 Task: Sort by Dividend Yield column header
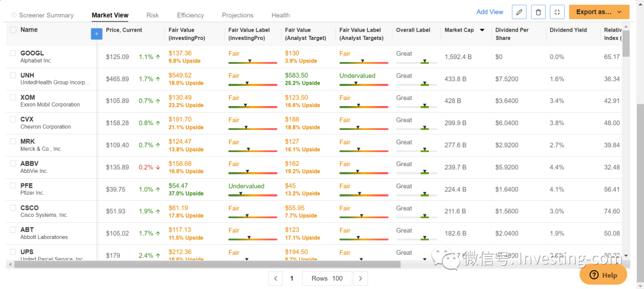[x=568, y=30]
